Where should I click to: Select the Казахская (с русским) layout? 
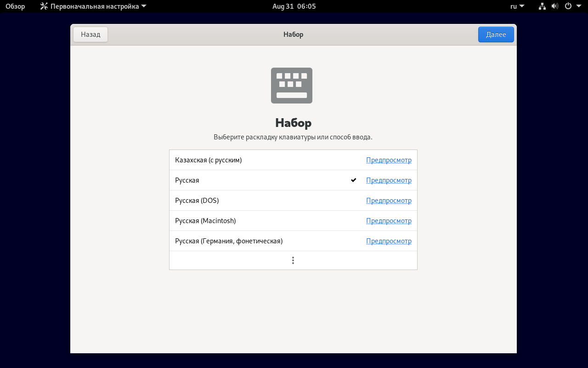point(209,160)
